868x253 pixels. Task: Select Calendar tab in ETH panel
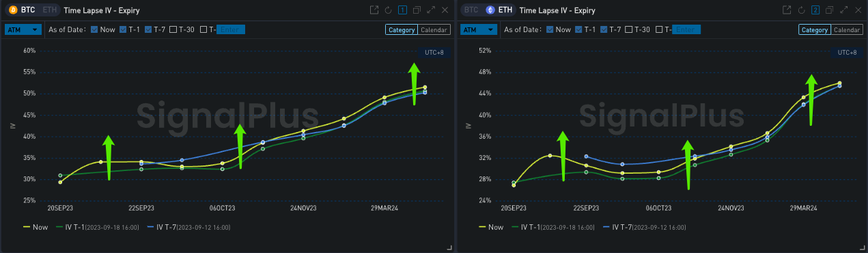tap(846, 30)
